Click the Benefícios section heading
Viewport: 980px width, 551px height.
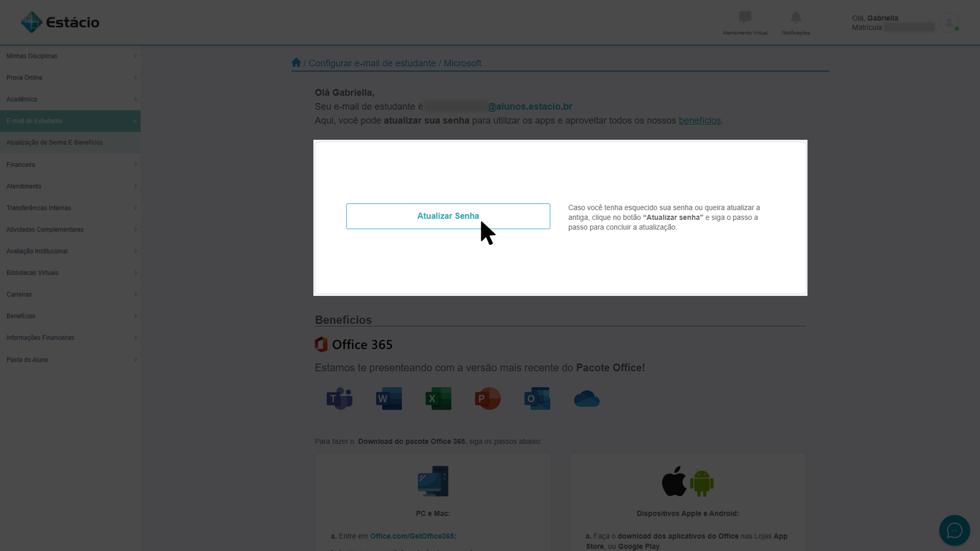(344, 320)
